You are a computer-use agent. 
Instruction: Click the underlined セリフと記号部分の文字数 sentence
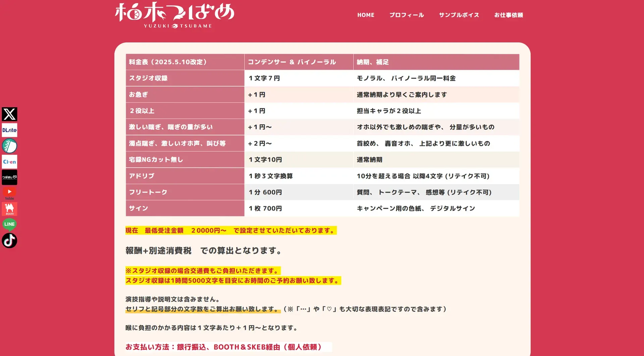(x=203, y=309)
